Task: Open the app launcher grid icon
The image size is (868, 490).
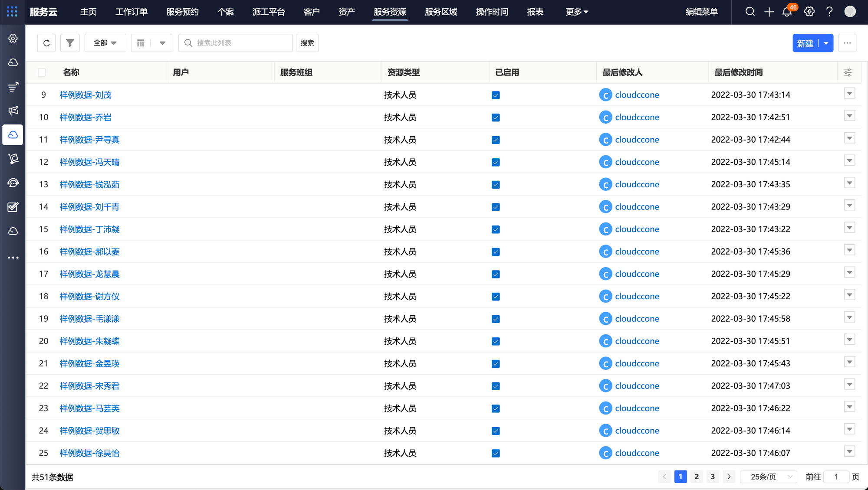Action: [x=12, y=12]
